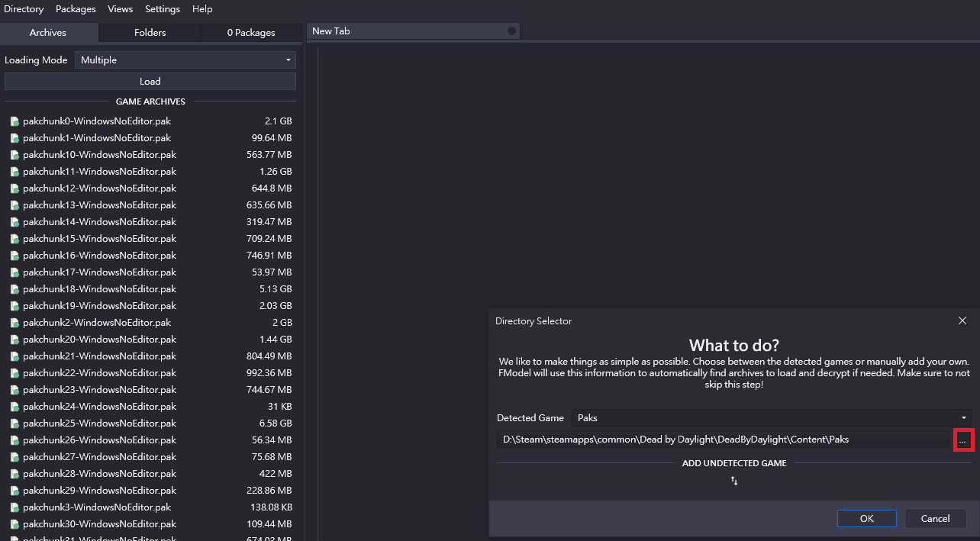980x541 pixels.
Task: Click the pakchunk10-WindowsNoEditor.pak file icon
Action: (15, 155)
